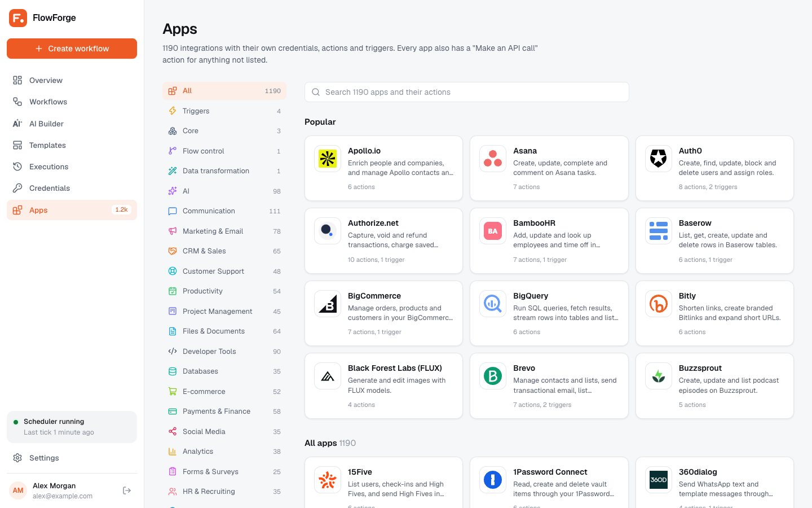812x508 pixels.
Task: Open the 15Five app icon
Action: click(328, 480)
